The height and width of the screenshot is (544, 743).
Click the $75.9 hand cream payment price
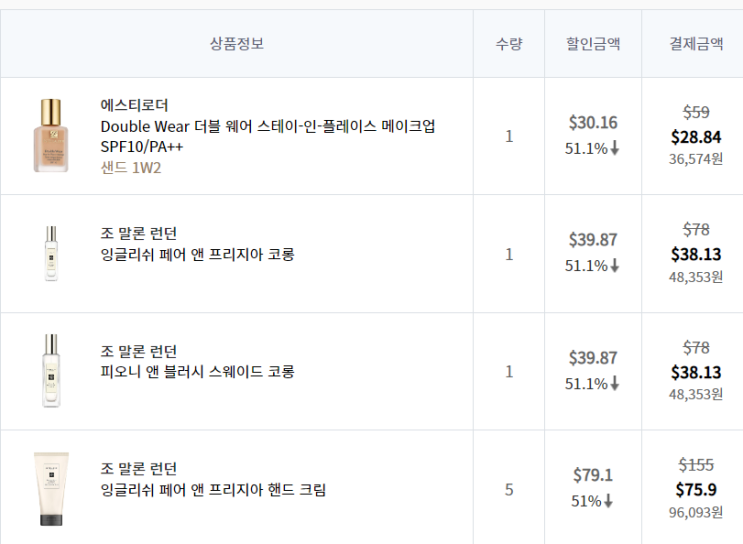coord(696,489)
